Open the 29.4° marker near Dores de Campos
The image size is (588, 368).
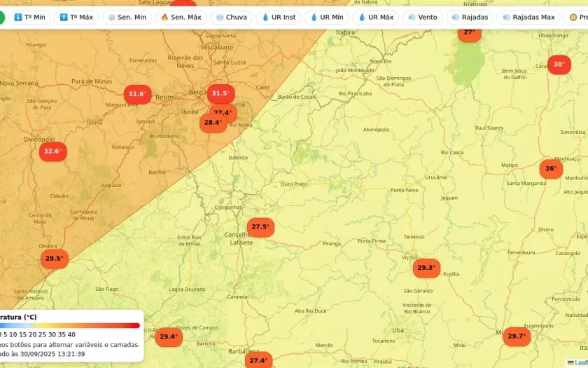(168, 337)
